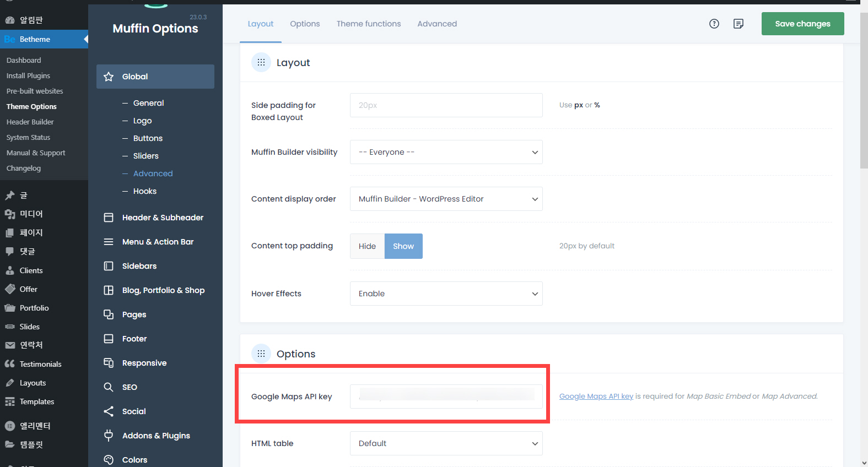Image resolution: width=868 pixels, height=467 pixels.
Task: Click the page vertical scrollbar
Action: pos(864,91)
